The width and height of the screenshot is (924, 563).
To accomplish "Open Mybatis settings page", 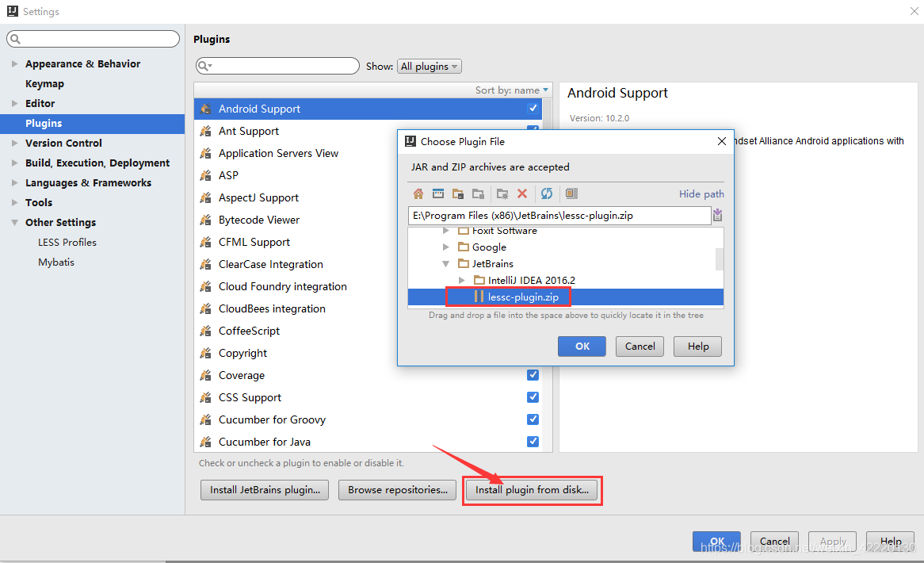I will 56,262.
